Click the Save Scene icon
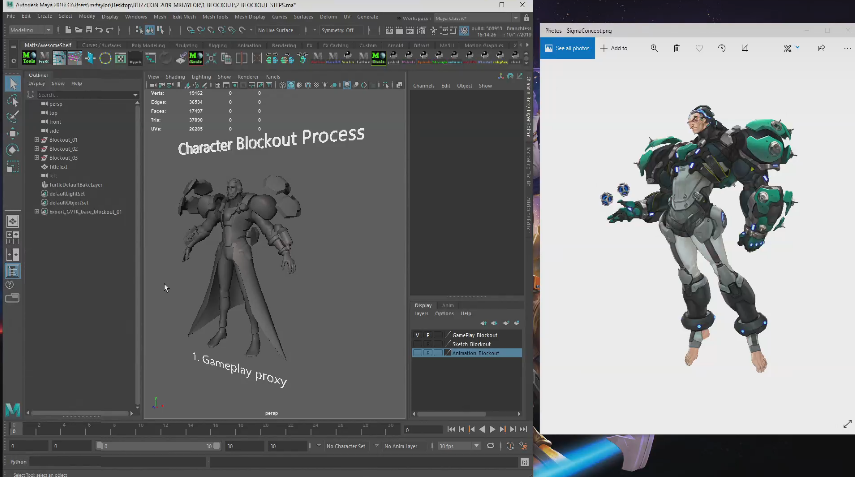This screenshot has width=855, height=477. click(88, 30)
